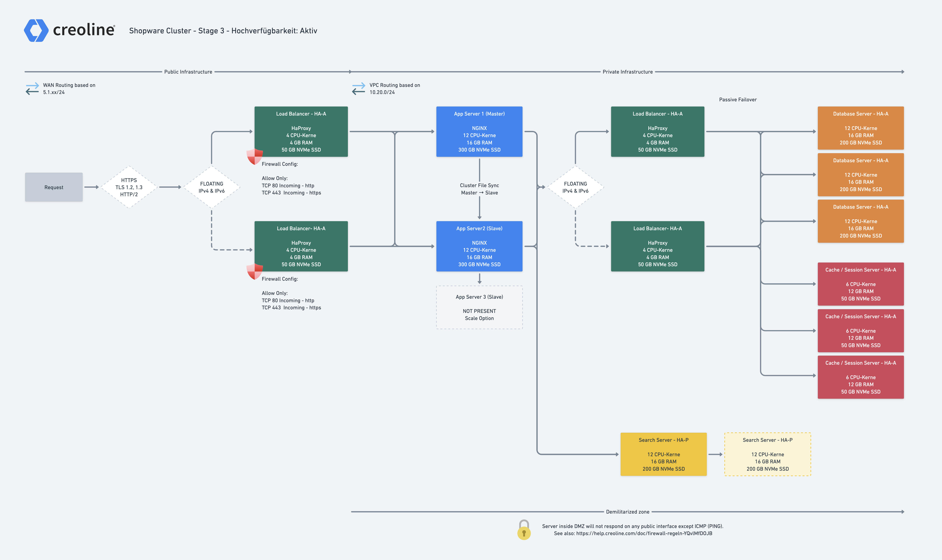Select the FLOATING diamond in Private Infrastructure

point(575,187)
